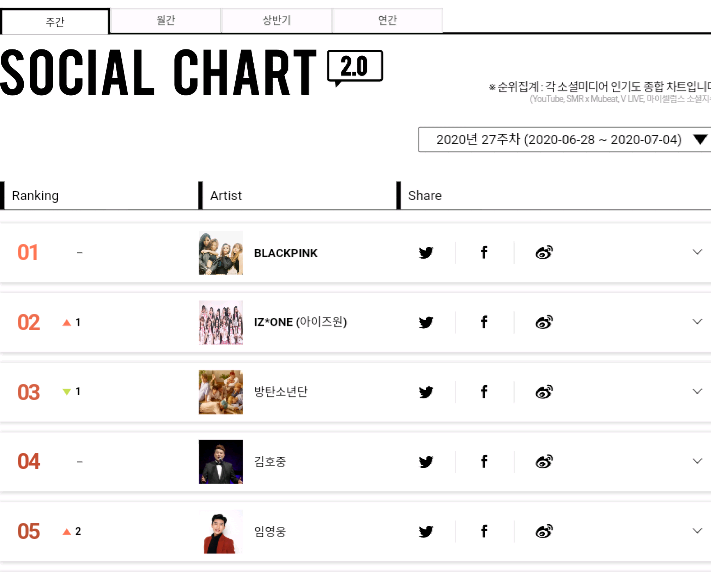The width and height of the screenshot is (711, 576).
Task: Share 방탄소년단 on Facebook
Action: tap(484, 392)
